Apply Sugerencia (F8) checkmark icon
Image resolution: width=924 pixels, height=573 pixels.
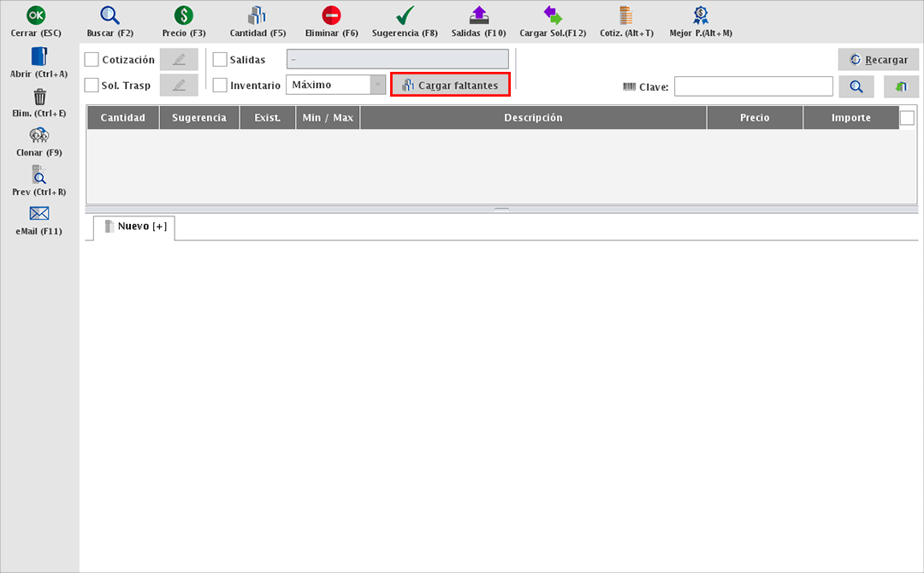tap(405, 15)
